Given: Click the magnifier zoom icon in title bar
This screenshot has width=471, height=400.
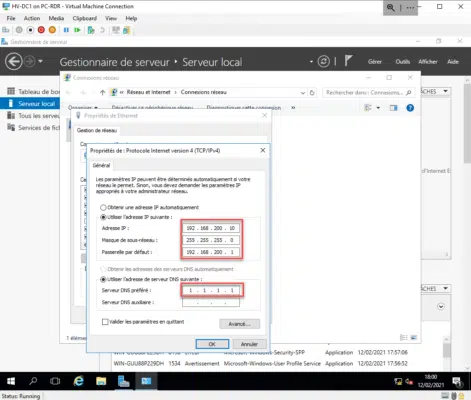Looking at the screenshot, I should [390, 7].
